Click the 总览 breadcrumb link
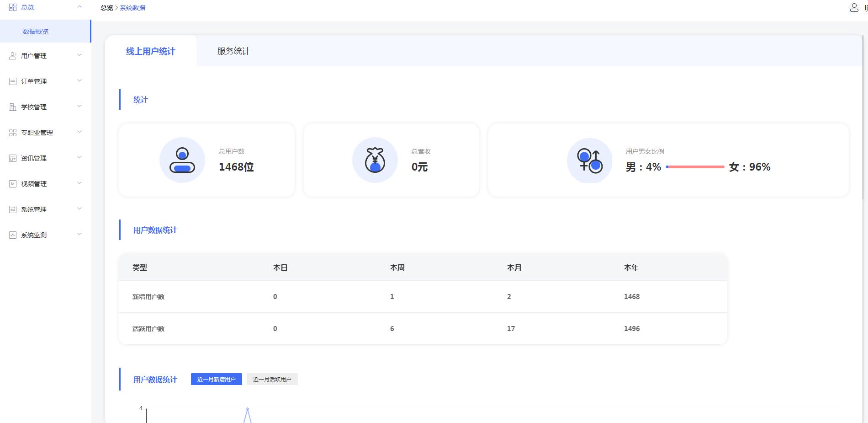The height and width of the screenshot is (423, 868). pyautogui.click(x=107, y=8)
